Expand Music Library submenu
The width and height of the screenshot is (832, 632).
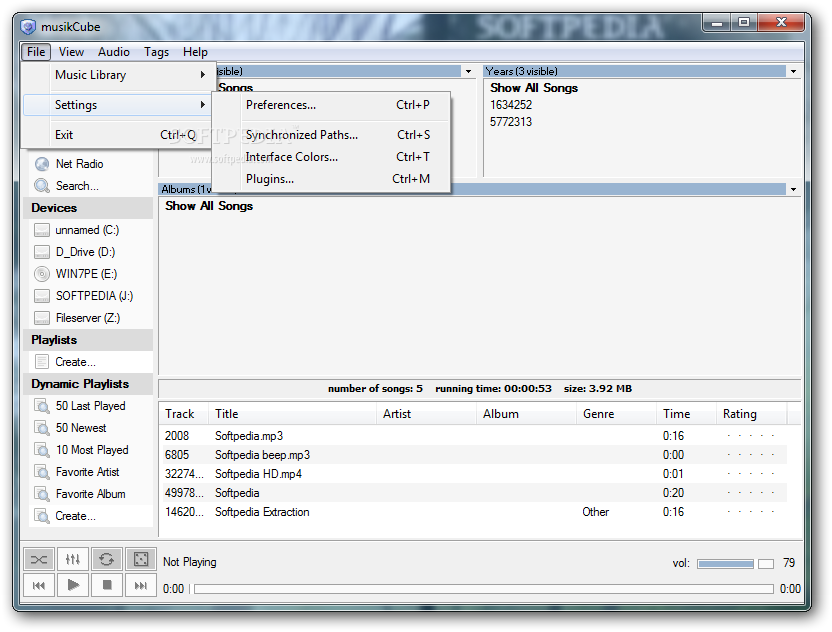[x=118, y=75]
